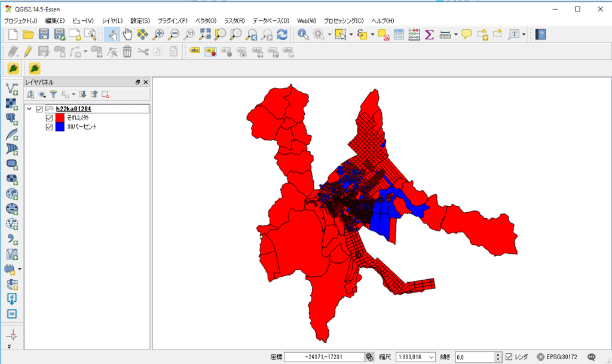
Task: Open the ヘルプ(H) menu
Action: click(383, 21)
